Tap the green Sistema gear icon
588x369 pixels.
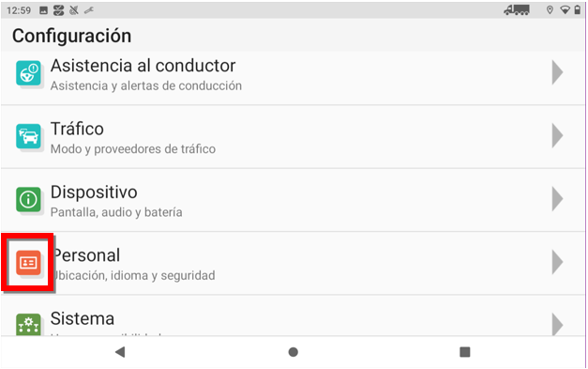pos(28,324)
